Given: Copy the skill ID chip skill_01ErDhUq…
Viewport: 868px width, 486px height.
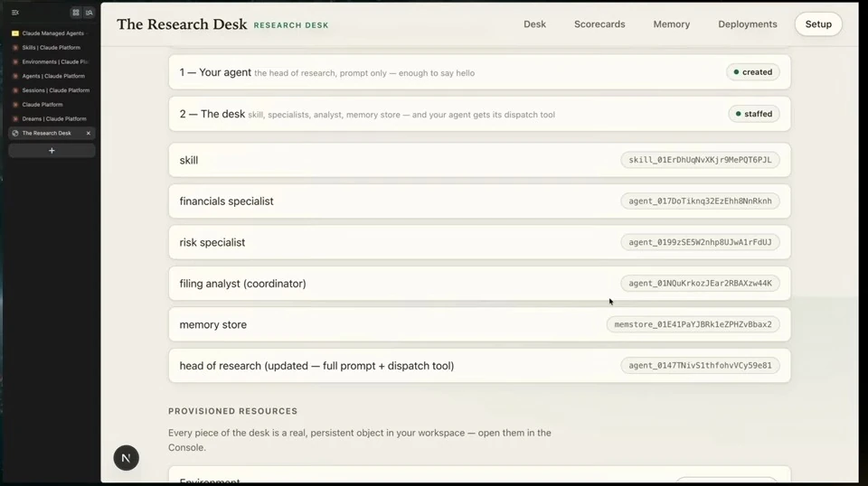Looking at the screenshot, I should pyautogui.click(x=700, y=160).
